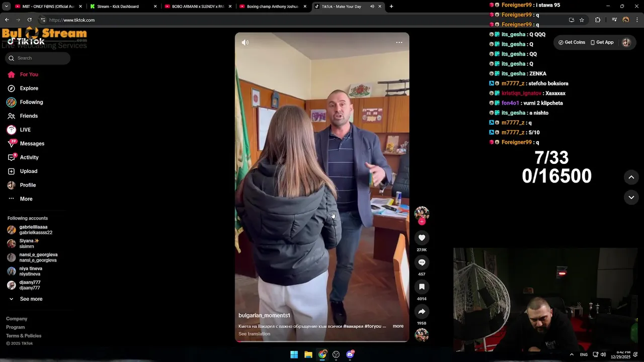Open TikTok profile avatar menu at top right
The height and width of the screenshot is (362, 644).
tap(626, 43)
